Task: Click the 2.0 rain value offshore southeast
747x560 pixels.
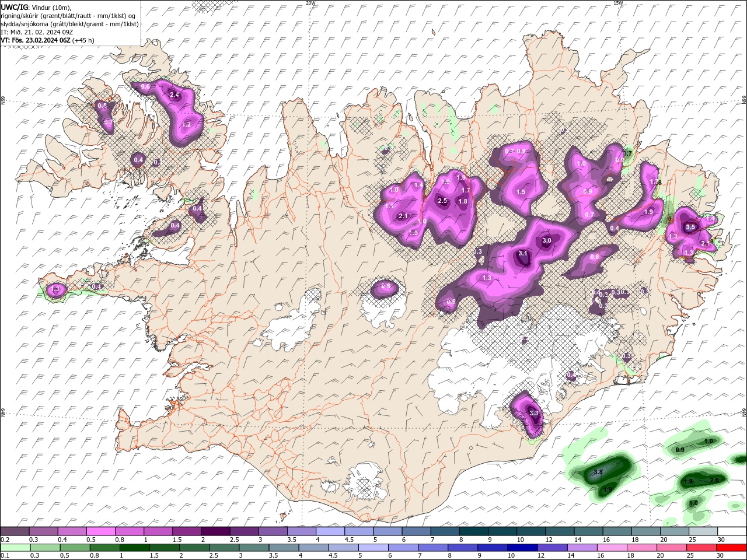Action: click(x=714, y=480)
